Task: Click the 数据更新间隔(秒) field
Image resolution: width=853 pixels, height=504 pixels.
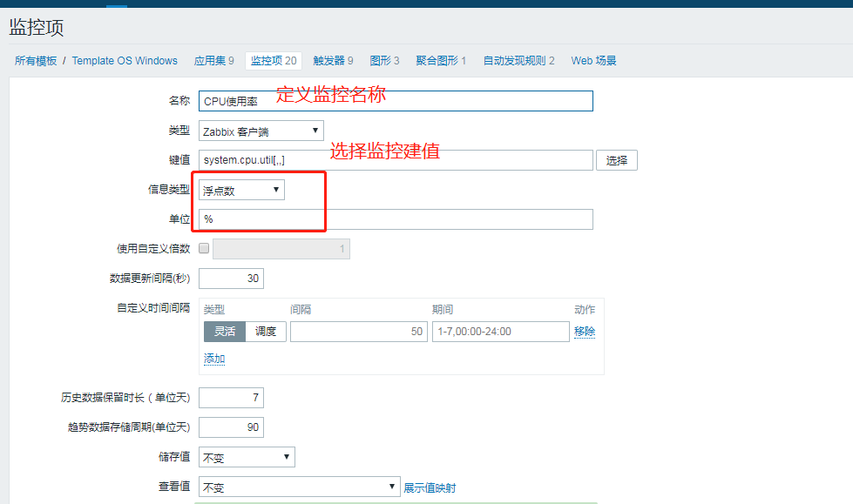Action: point(231,279)
